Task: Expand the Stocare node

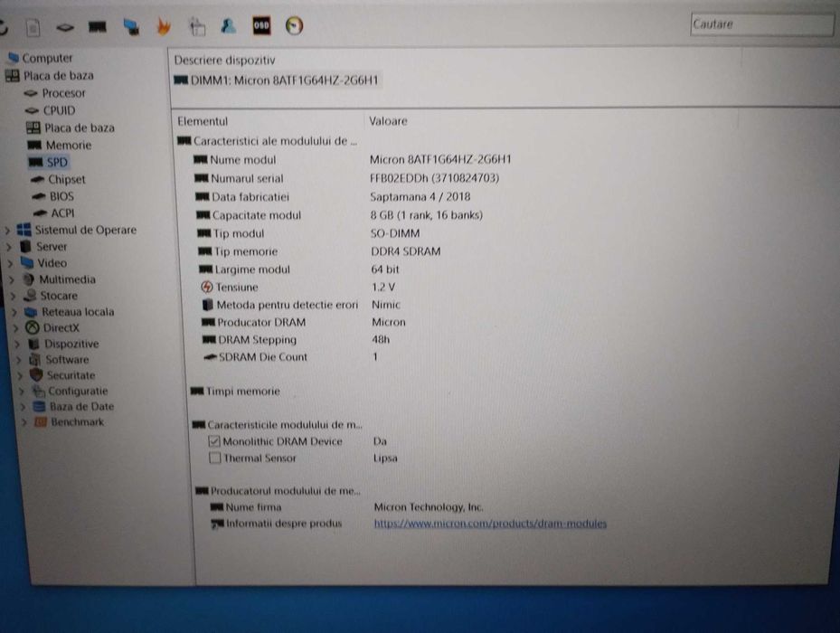Action: coord(14,296)
